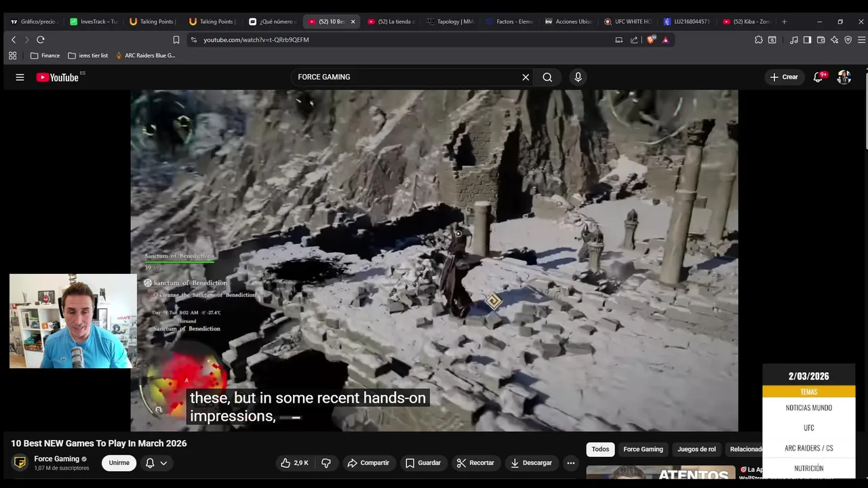
Task: Open site settings icon beside URL
Action: [x=194, y=40]
